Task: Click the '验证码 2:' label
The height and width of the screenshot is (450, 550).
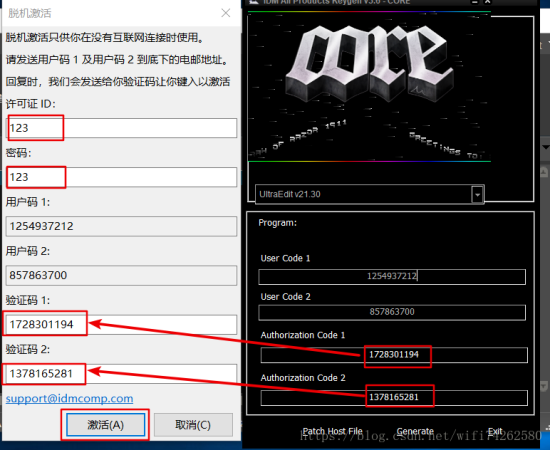Action: pyautogui.click(x=28, y=349)
